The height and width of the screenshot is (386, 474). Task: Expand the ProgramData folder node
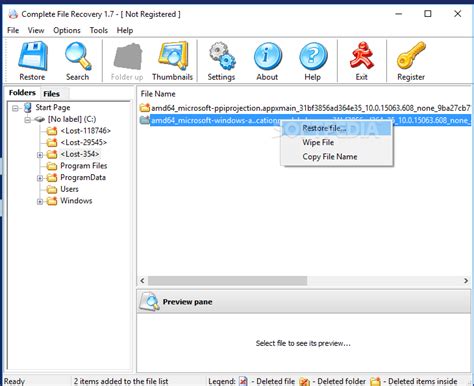click(x=40, y=178)
